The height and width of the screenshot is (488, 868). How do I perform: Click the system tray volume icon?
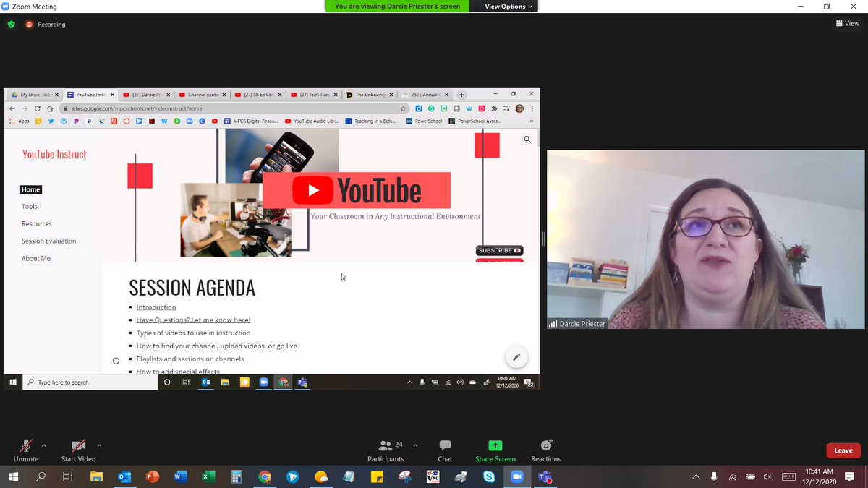coord(768,477)
